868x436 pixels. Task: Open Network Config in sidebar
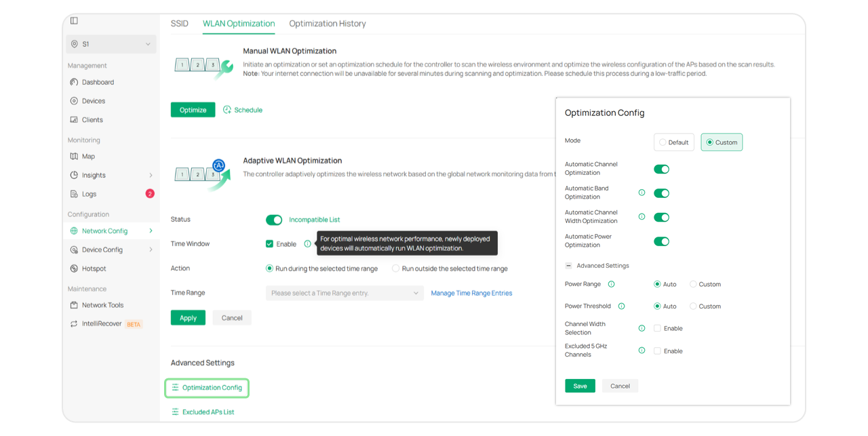point(104,231)
